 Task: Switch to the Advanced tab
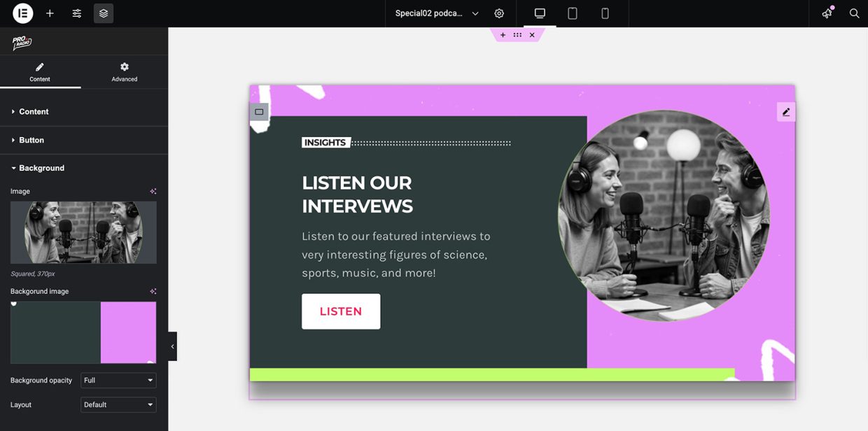(124, 71)
